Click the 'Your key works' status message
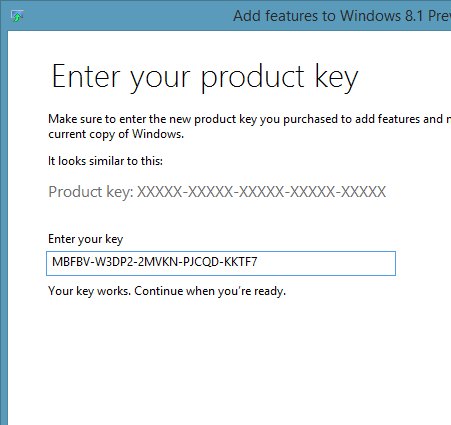 (x=167, y=291)
